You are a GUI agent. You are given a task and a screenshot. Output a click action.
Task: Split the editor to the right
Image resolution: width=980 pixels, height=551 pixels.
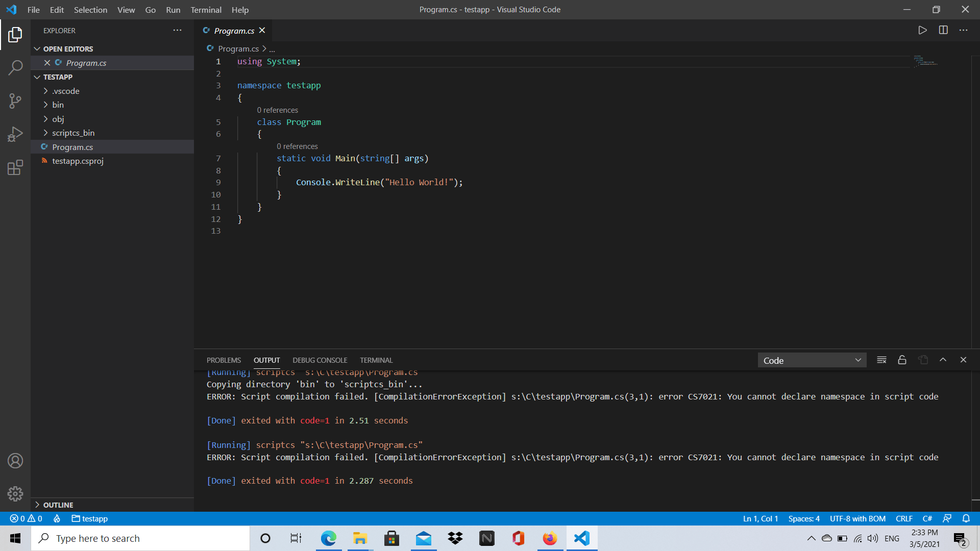(x=943, y=30)
